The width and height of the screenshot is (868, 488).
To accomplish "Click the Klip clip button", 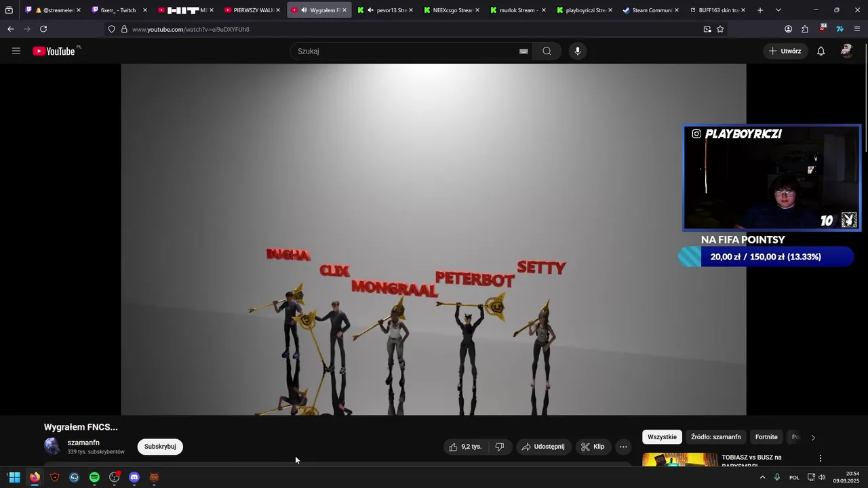I will pos(593,447).
